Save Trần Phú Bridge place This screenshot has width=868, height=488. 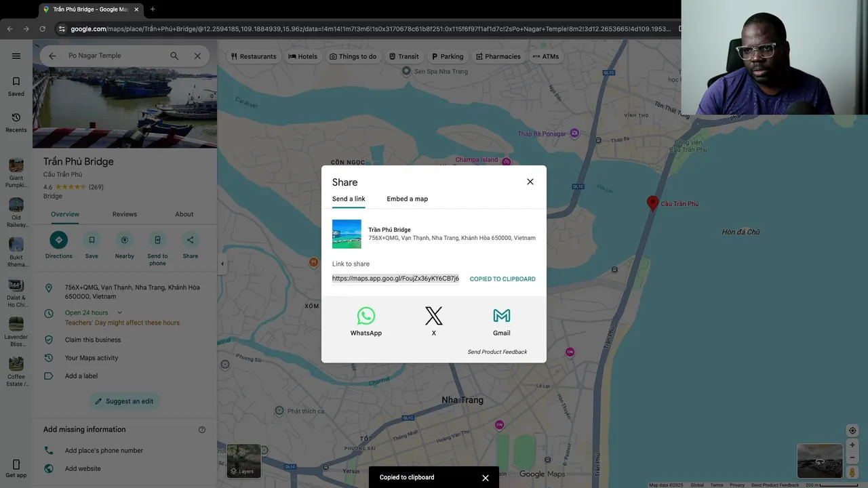92,245
